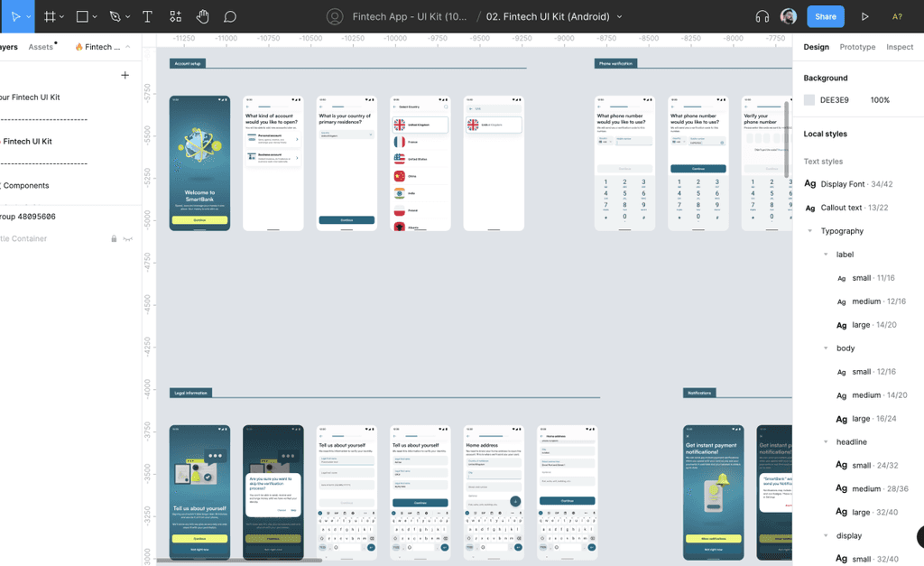
Task: Toggle visibility of the Title Container layer
Action: point(126,238)
